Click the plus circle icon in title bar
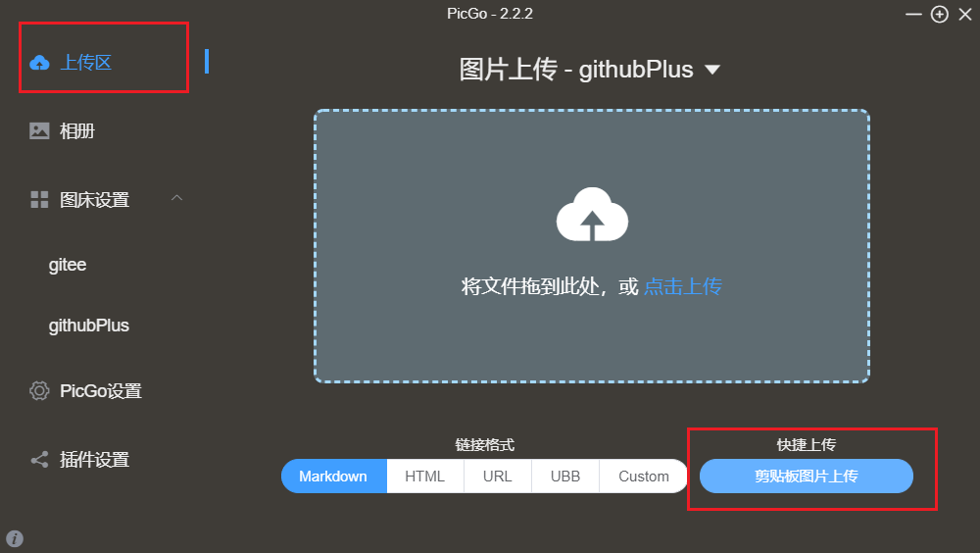 pos(940,14)
